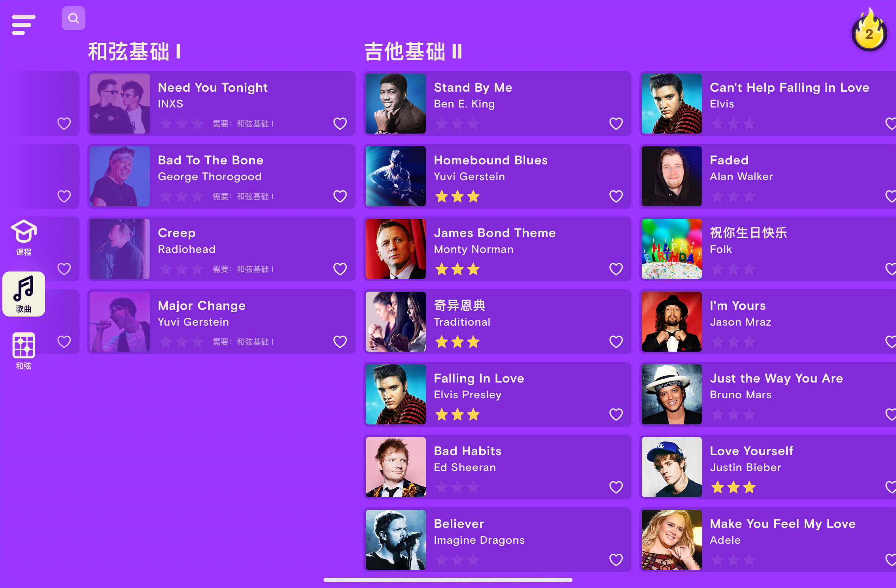Image resolution: width=896 pixels, height=588 pixels.
Task: Open Faded by Alan Walker
Action: (x=767, y=176)
